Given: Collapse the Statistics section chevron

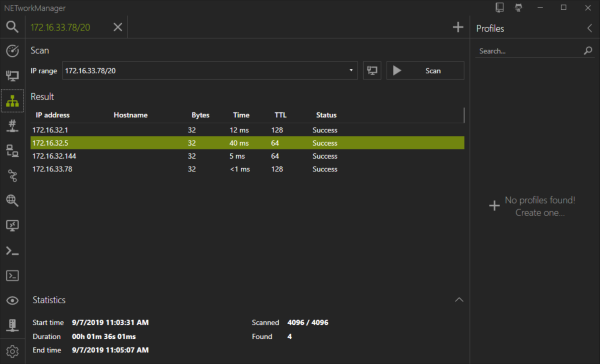Looking at the screenshot, I should (459, 300).
